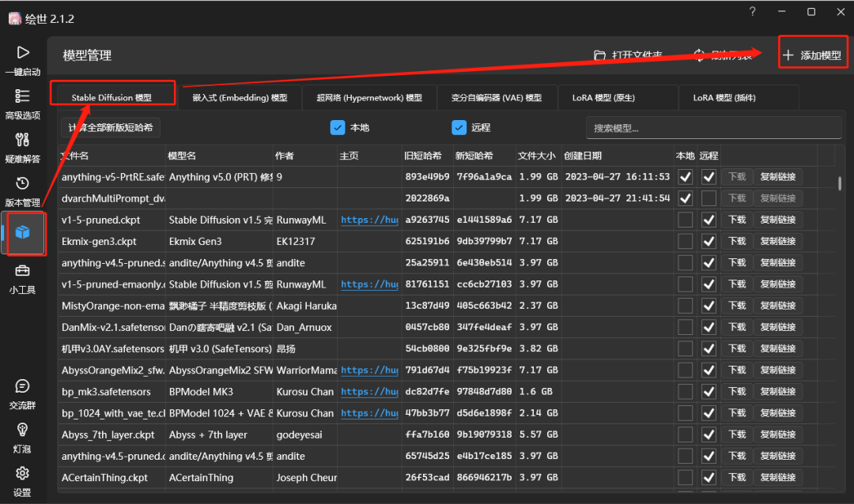This screenshot has height=504, width=854.
Task: Sort by 模型名 column header
Action: pyautogui.click(x=219, y=156)
